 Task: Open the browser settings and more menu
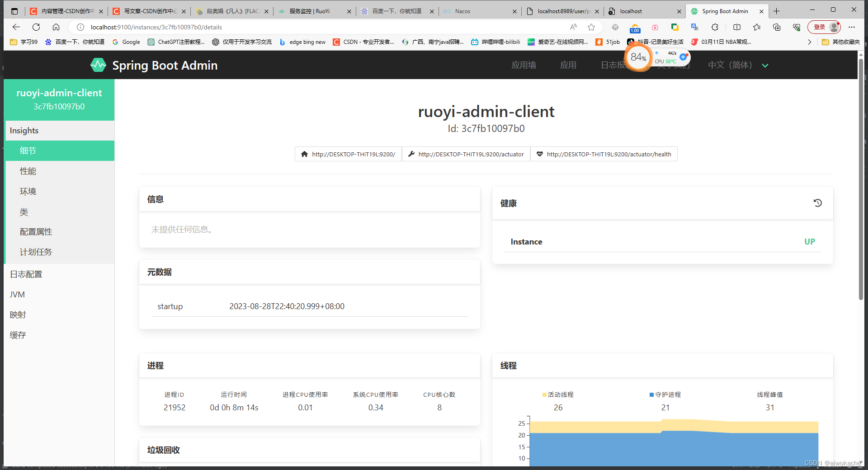click(x=852, y=27)
